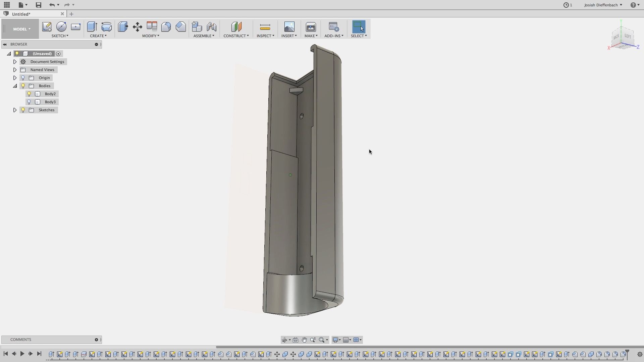Hide Body2 using its lightbulb
Image resolution: width=644 pixels, height=362 pixels.
tap(29, 94)
